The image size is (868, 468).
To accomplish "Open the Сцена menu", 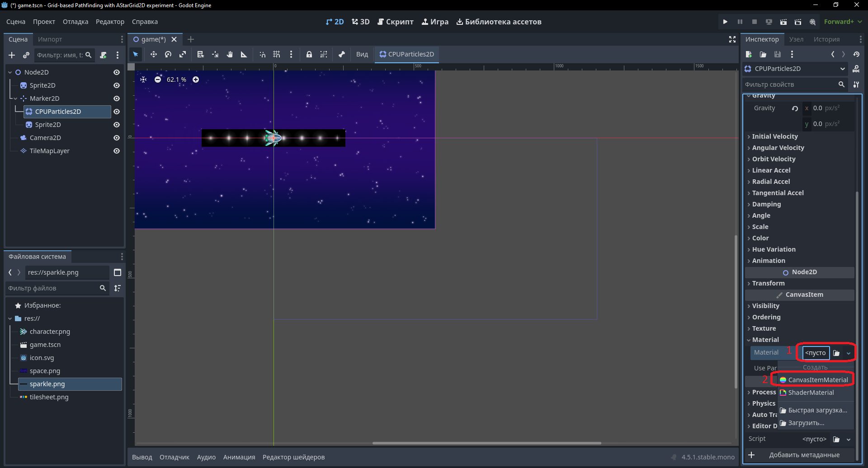I will [16, 22].
